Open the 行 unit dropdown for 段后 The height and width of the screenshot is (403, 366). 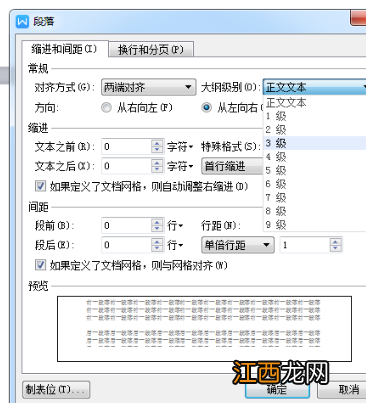click(175, 245)
